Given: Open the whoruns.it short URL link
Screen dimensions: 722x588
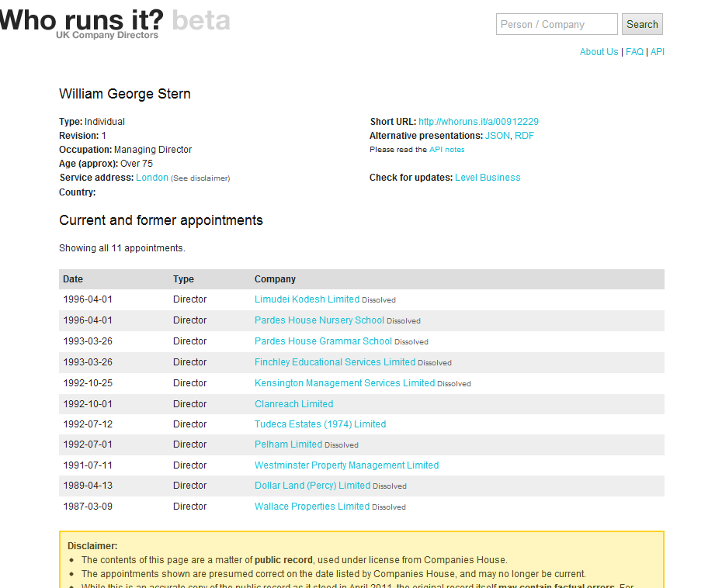Looking at the screenshot, I should pyautogui.click(x=478, y=122).
